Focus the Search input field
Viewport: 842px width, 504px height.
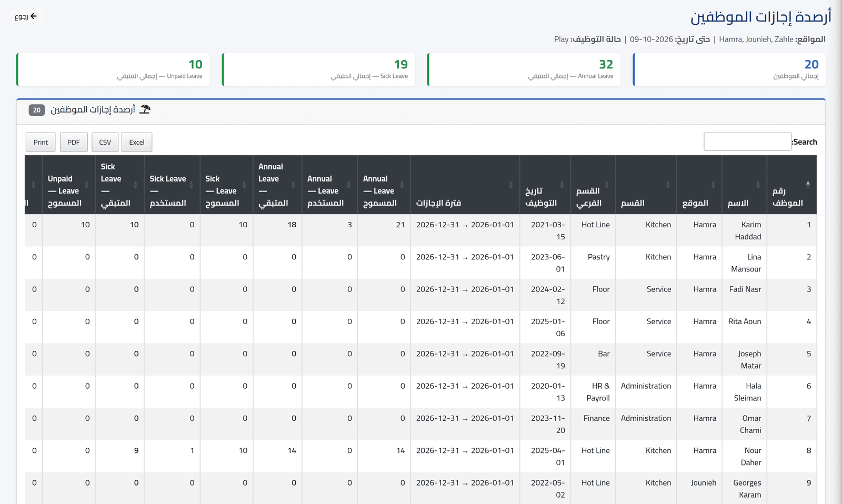[747, 142]
